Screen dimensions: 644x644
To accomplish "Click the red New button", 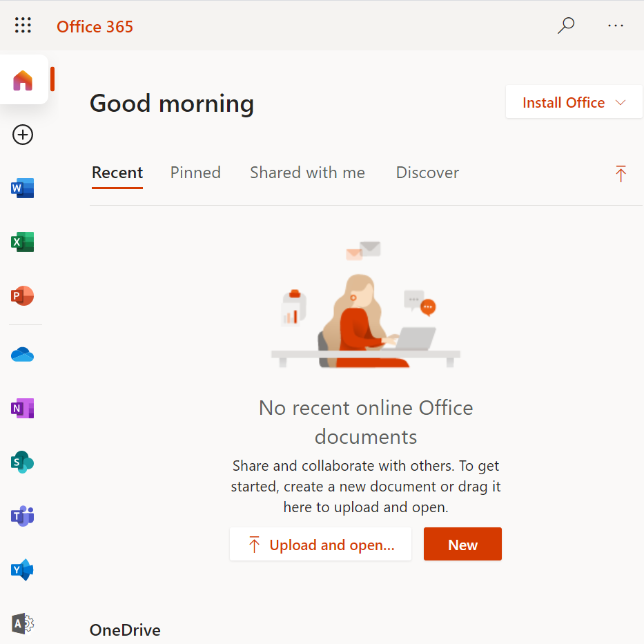I will [x=462, y=544].
